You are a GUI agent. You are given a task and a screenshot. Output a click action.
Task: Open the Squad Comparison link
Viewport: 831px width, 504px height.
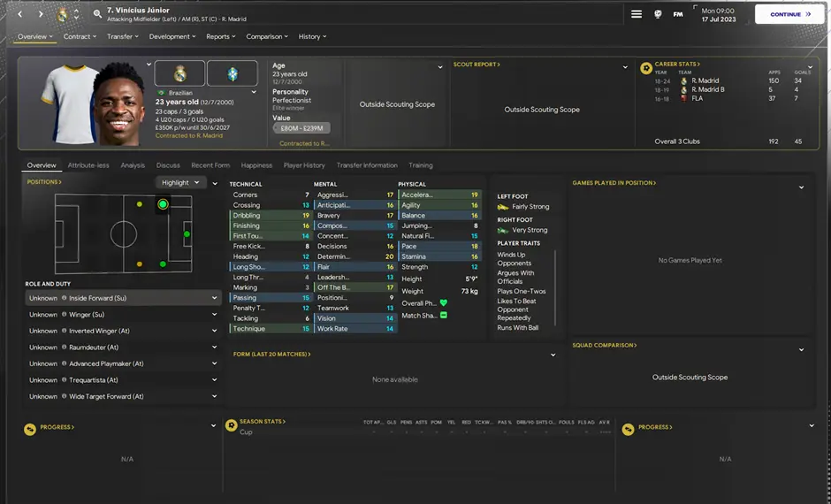point(605,345)
